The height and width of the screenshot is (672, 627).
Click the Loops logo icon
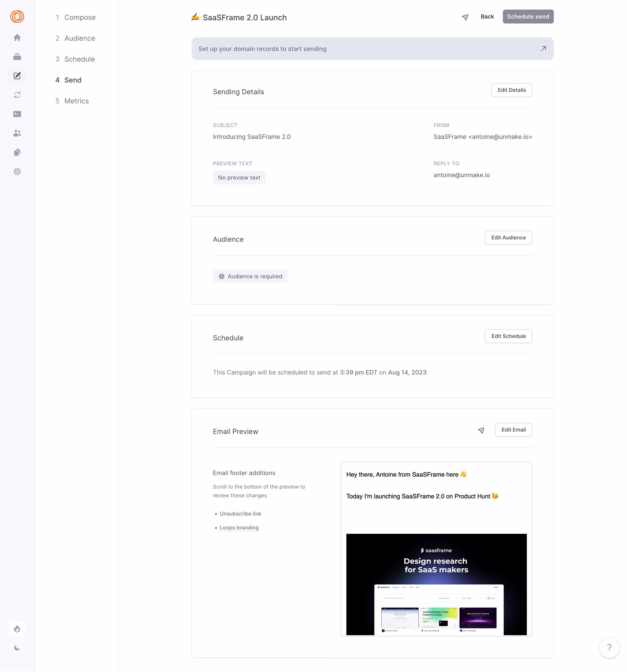pyautogui.click(x=17, y=17)
